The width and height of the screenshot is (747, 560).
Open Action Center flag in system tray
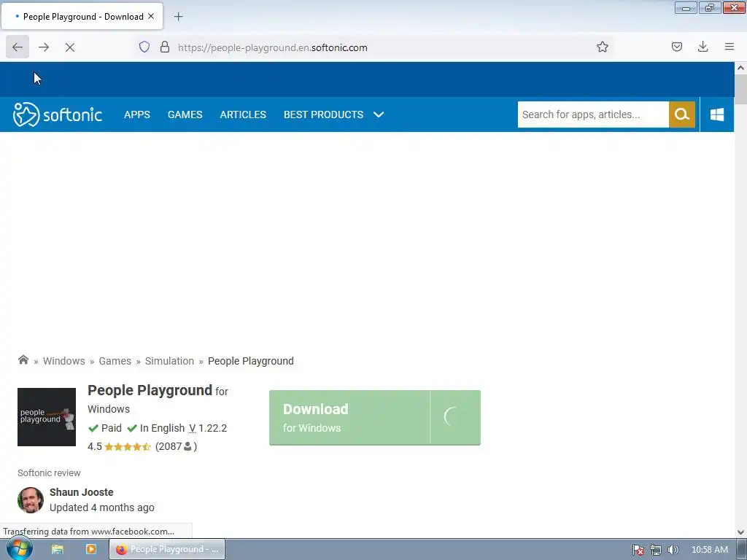tap(638, 550)
